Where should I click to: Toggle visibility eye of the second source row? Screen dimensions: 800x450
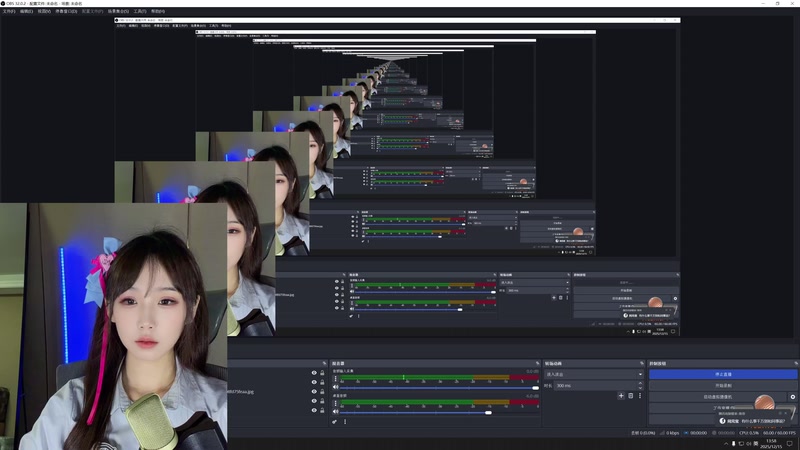(314, 382)
